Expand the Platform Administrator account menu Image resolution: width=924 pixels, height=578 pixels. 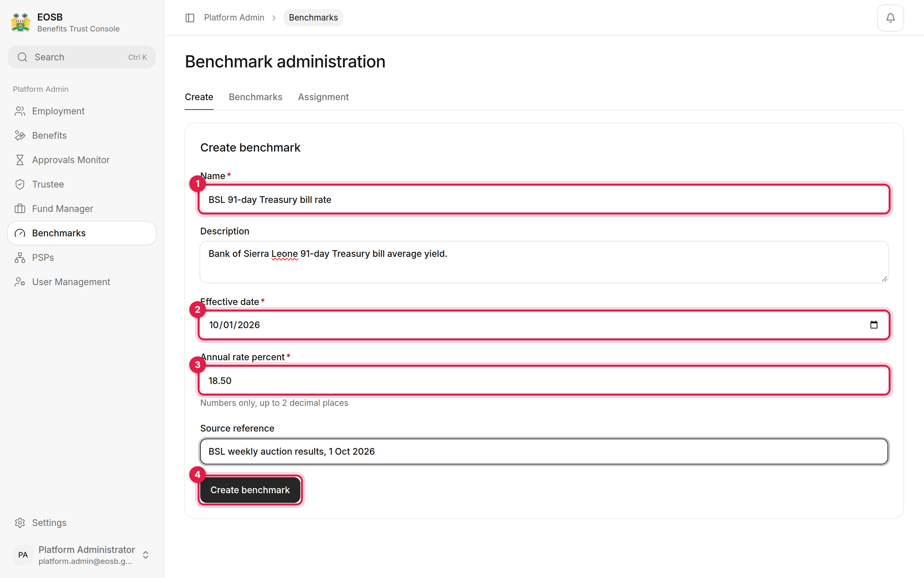pos(145,555)
